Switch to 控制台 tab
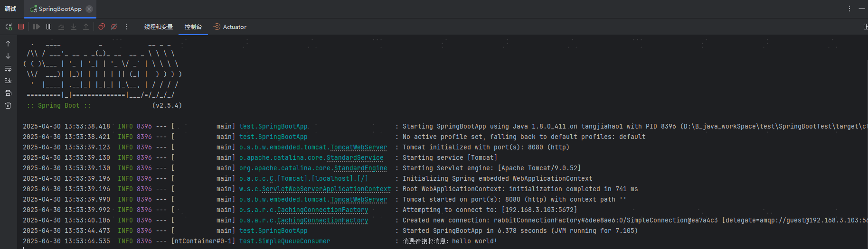868x249 pixels. [x=193, y=27]
